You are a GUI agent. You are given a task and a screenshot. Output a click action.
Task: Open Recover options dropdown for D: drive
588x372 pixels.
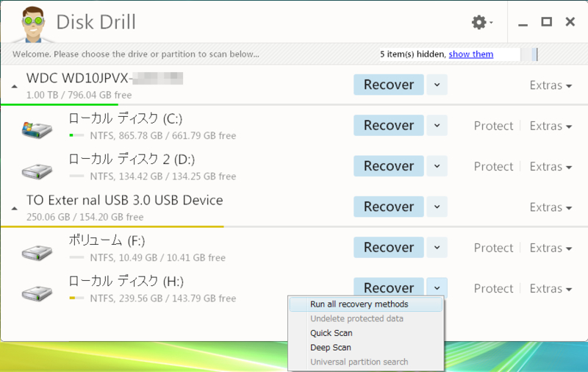coord(437,165)
